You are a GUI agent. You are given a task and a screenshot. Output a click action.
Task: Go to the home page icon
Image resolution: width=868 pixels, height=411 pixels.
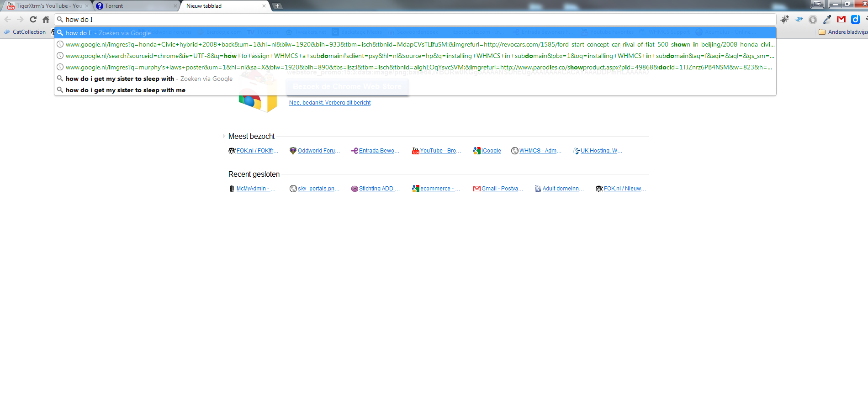click(x=46, y=19)
